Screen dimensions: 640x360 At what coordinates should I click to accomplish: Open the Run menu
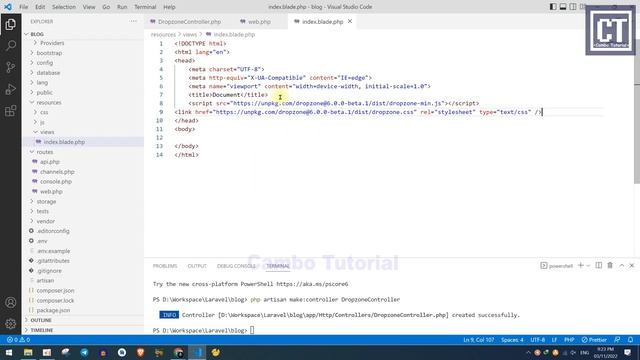(122, 7)
